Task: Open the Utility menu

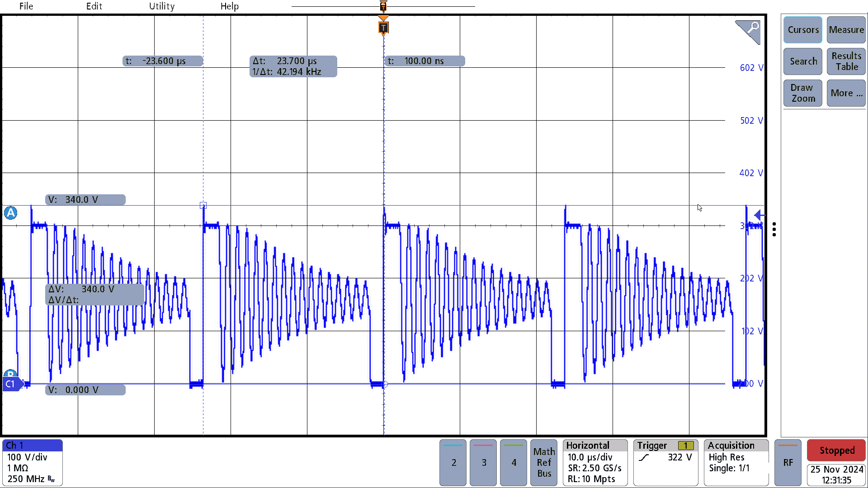Action: pyautogui.click(x=162, y=6)
